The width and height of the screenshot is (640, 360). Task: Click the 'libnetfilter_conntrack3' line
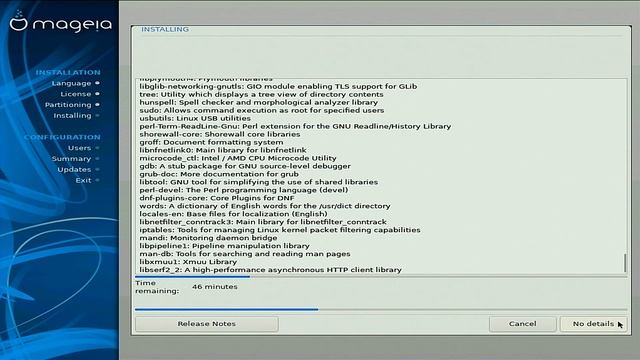[x=263, y=222]
